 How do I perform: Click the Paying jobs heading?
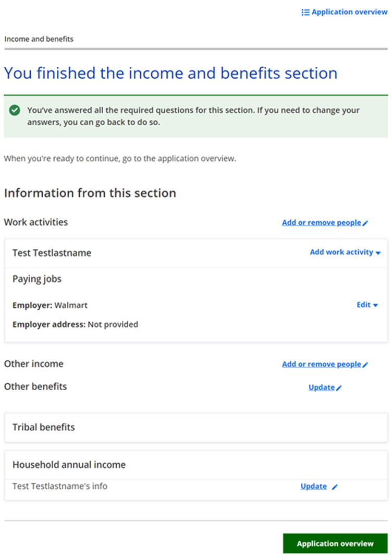(x=37, y=279)
